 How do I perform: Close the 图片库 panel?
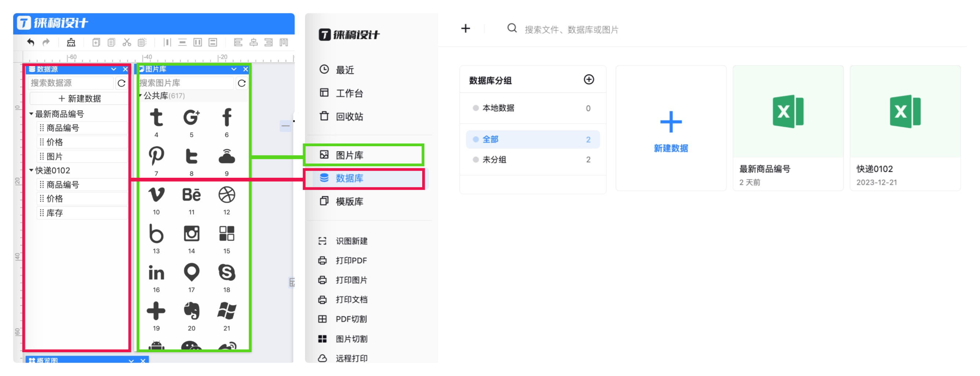coord(246,69)
